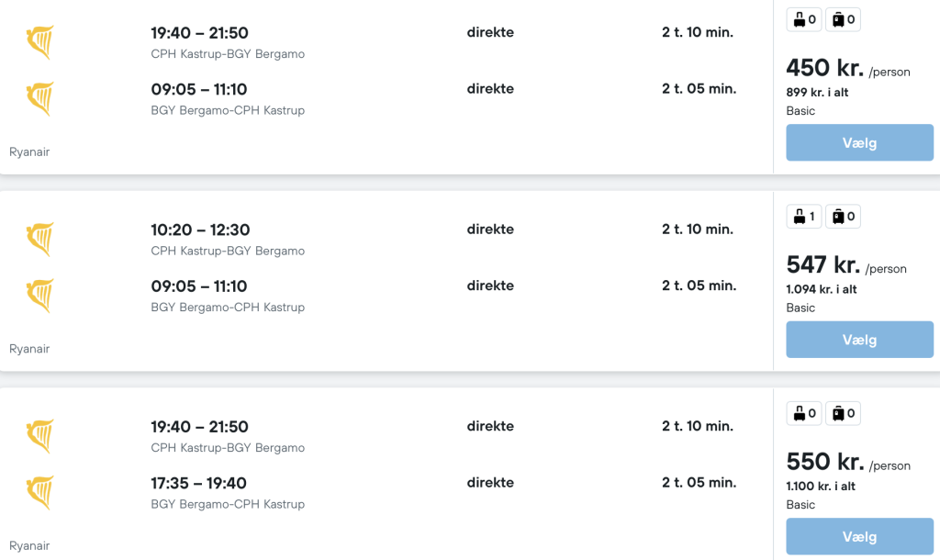The width and height of the screenshot is (940, 560).
Task: Click the 1.094 kr. i alt total
Action: (x=822, y=289)
